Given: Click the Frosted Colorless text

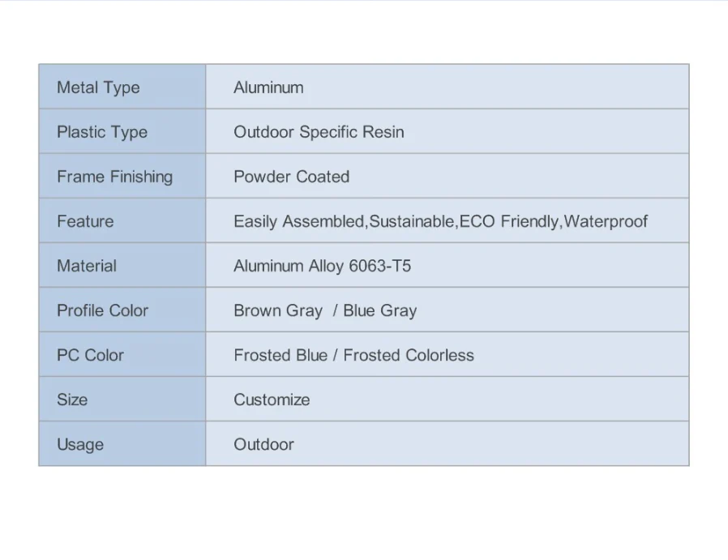Looking at the screenshot, I should pos(409,355).
